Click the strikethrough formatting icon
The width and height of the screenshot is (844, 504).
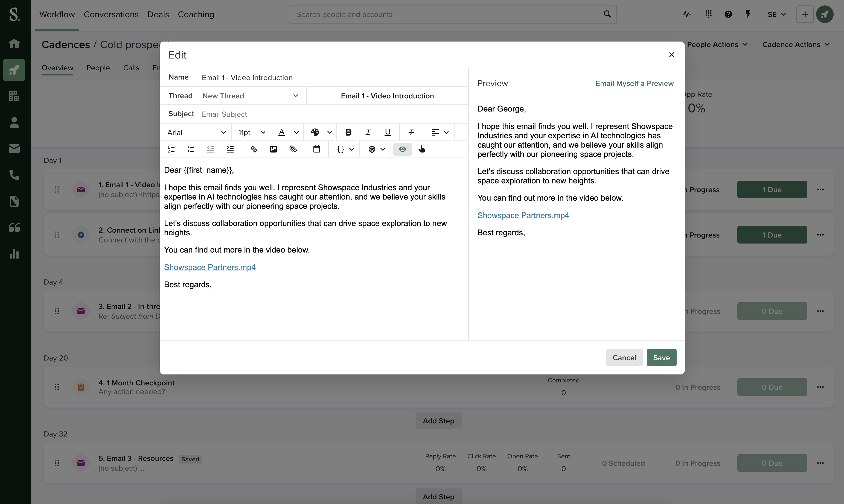(411, 132)
